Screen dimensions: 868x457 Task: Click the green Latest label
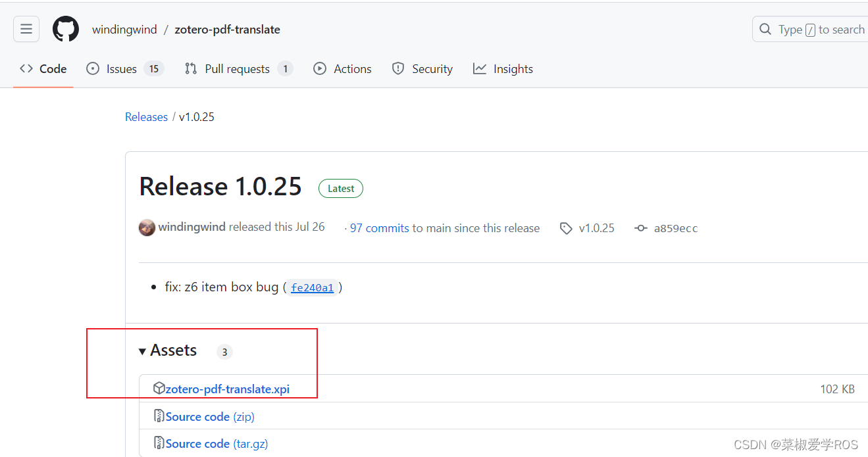click(x=341, y=189)
